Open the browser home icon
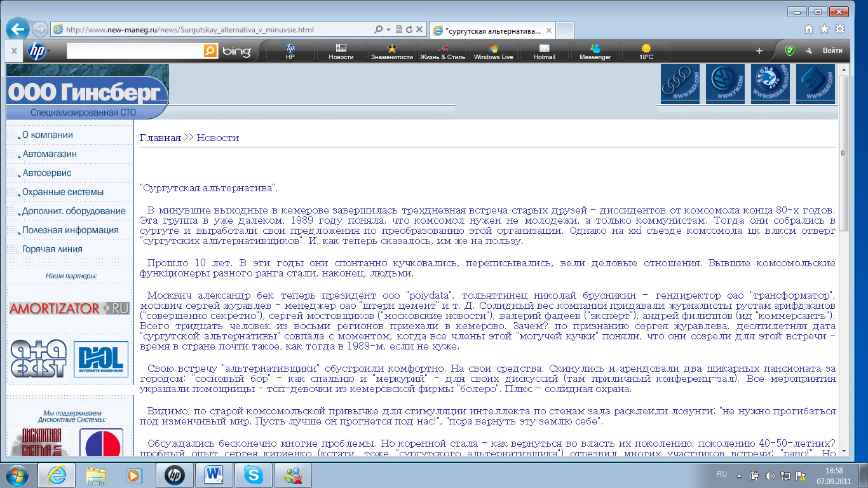868x488 pixels. tap(809, 29)
